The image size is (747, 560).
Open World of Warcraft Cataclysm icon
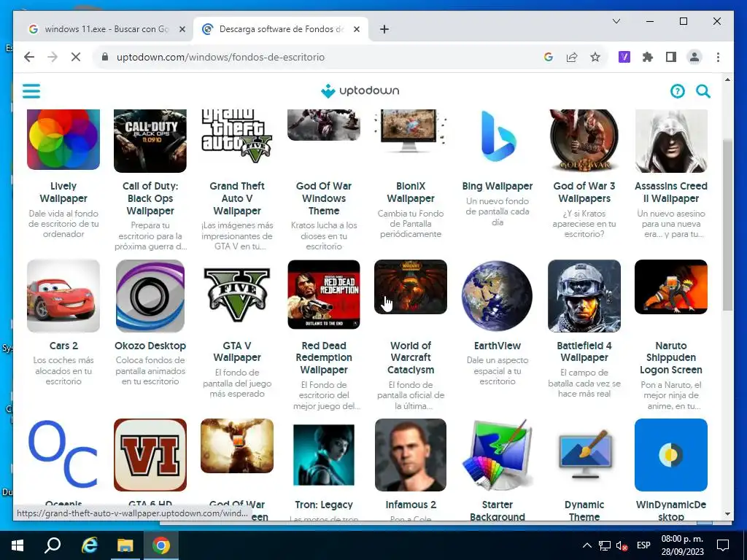411,287
